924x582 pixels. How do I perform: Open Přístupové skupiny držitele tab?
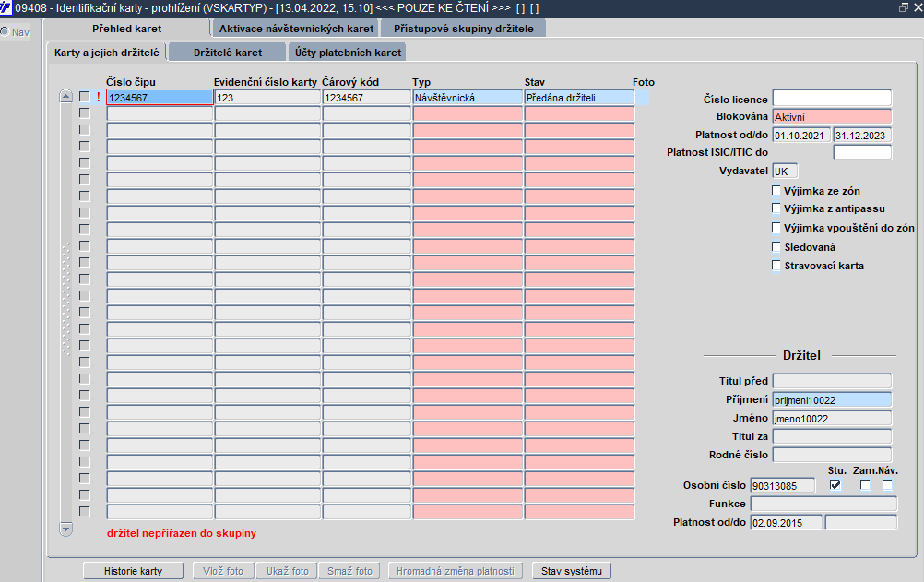464,29
